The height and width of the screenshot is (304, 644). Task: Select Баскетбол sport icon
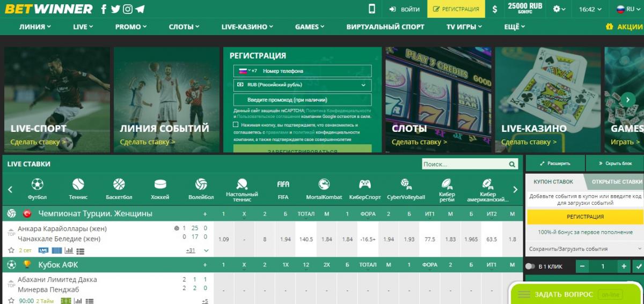pyautogui.click(x=119, y=184)
